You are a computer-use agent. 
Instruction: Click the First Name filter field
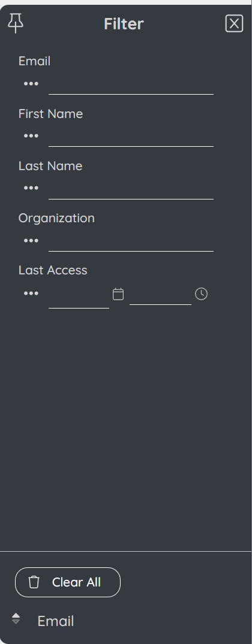pyautogui.click(x=131, y=137)
